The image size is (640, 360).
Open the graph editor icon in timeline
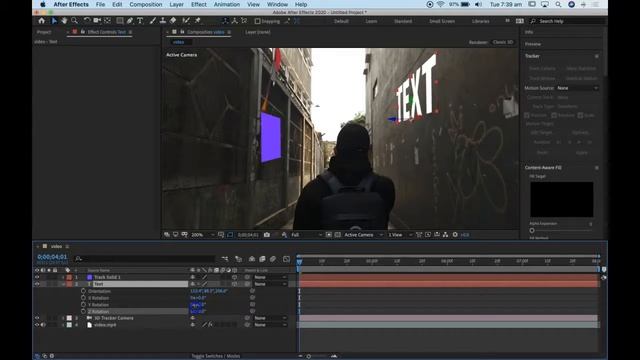click(287, 259)
